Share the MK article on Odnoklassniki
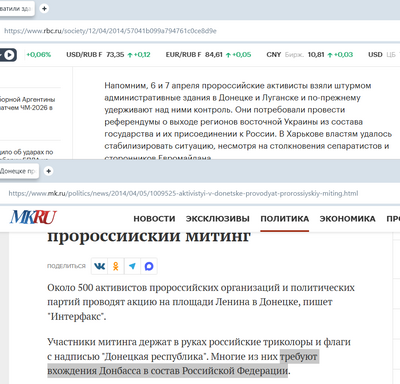Image resolution: width=400 pixels, height=384 pixels. [x=116, y=266]
